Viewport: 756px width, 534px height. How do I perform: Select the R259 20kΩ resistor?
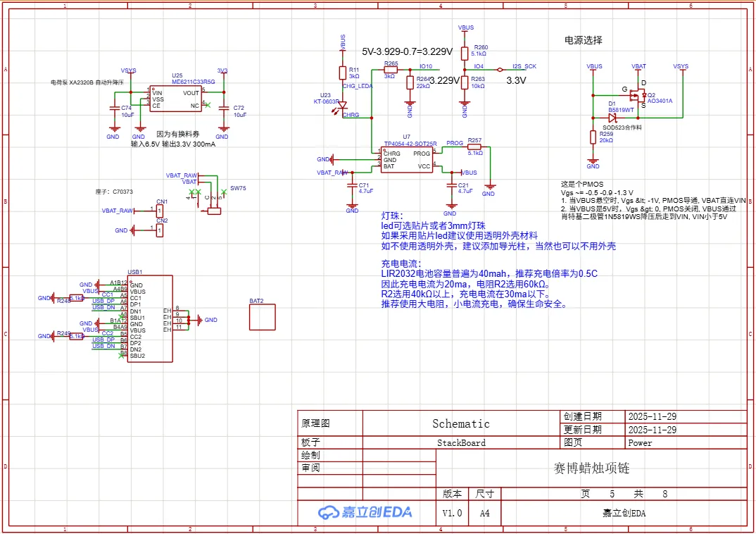point(593,137)
